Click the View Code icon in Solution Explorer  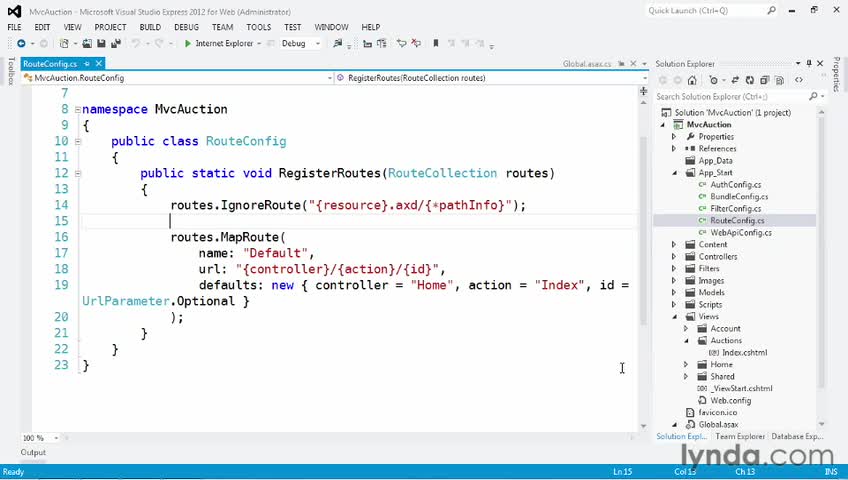coord(799,80)
